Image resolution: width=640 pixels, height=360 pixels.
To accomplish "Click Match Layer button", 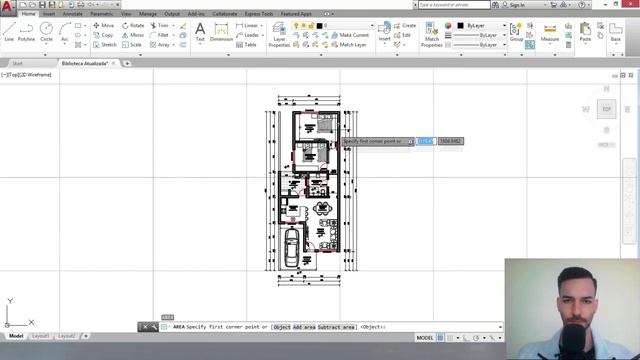I will (x=349, y=44).
